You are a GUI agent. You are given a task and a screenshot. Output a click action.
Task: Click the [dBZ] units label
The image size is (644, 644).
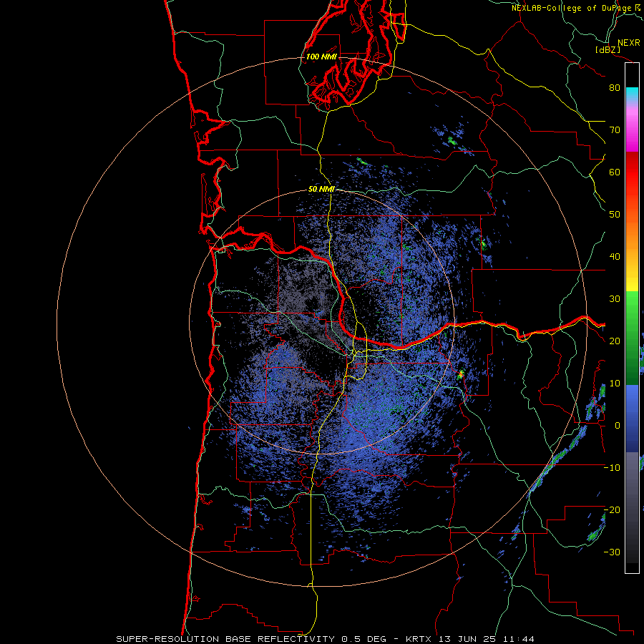pyautogui.click(x=608, y=50)
